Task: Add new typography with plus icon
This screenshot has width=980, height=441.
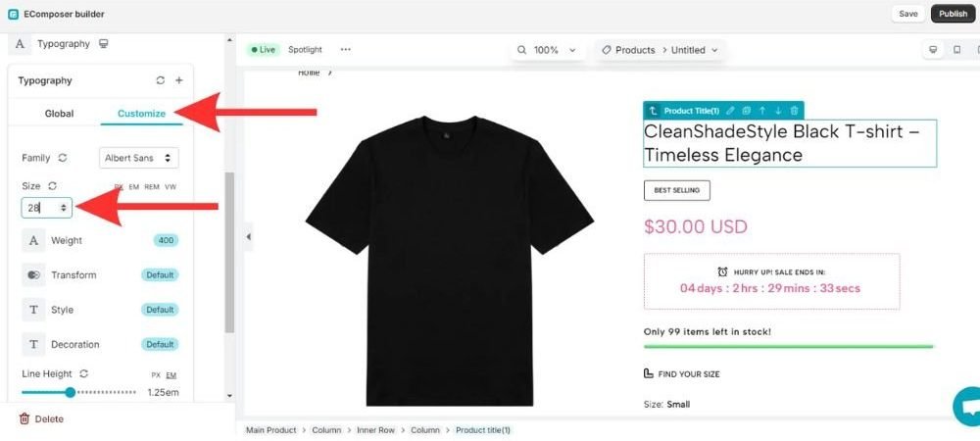Action: [178, 80]
